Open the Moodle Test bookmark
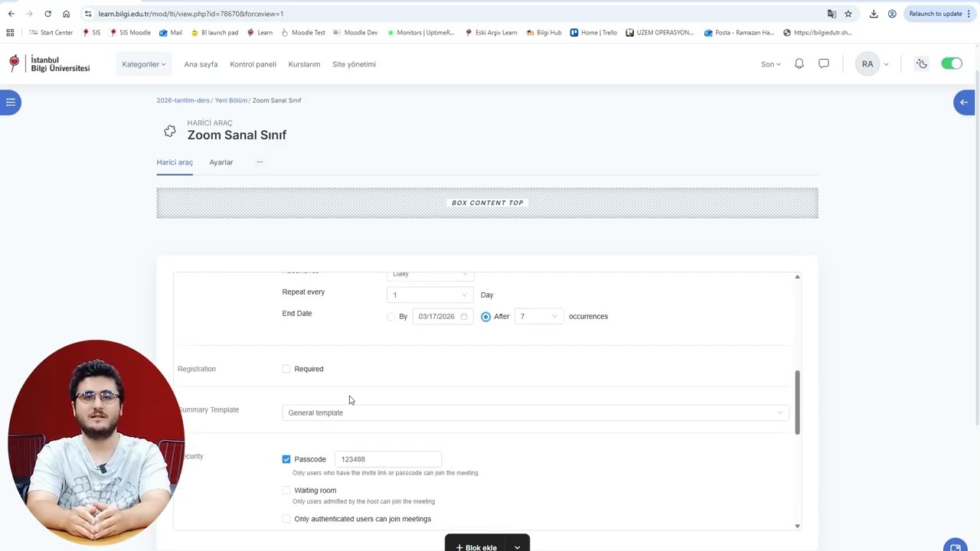The width and height of the screenshot is (980, 551). (303, 33)
